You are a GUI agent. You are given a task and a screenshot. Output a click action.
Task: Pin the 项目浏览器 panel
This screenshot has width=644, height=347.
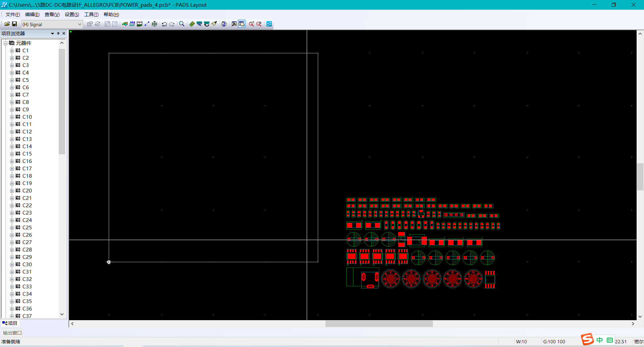(x=58, y=34)
